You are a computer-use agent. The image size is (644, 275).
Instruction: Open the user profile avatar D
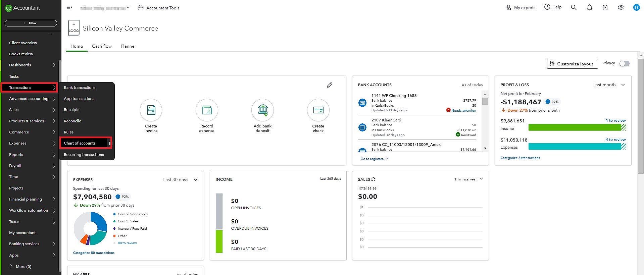[636, 7]
